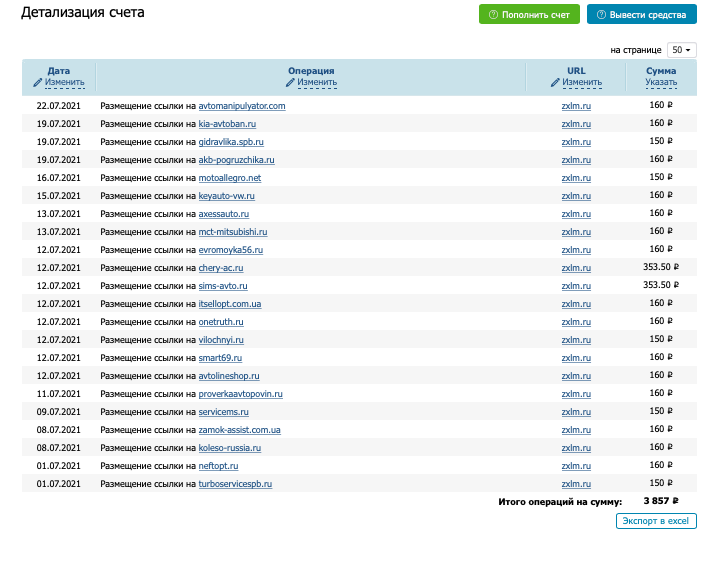This screenshot has width=721, height=561.
Task: Click the question icon on Вывести средства button
Action: click(x=601, y=15)
